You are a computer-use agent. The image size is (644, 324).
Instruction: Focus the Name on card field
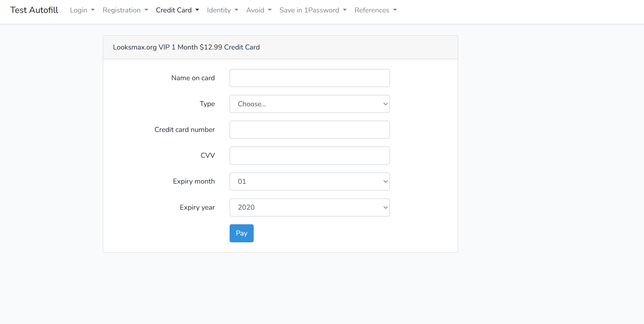click(309, 78)
